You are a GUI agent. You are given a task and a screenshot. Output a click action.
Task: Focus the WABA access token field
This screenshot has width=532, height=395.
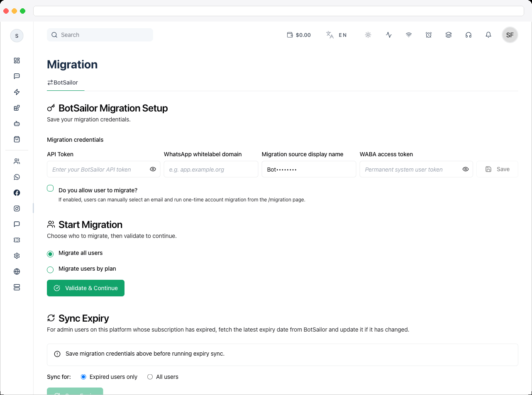pos(416,169)
